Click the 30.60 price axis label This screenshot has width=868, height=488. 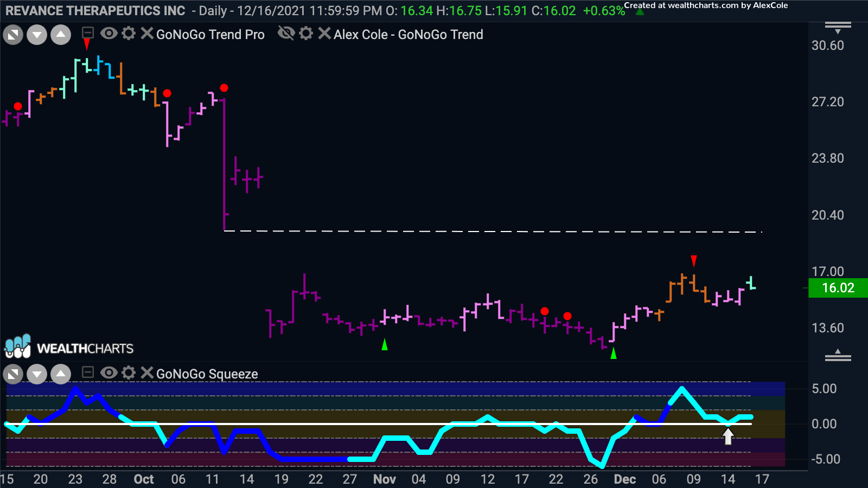tap(828, 46)
